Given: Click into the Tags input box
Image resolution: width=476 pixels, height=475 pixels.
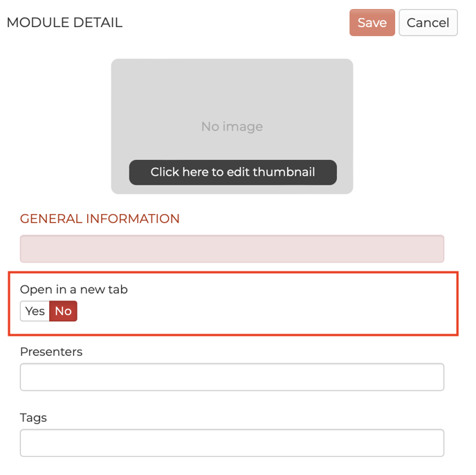Looking at the screenshot, I should 232,443.
